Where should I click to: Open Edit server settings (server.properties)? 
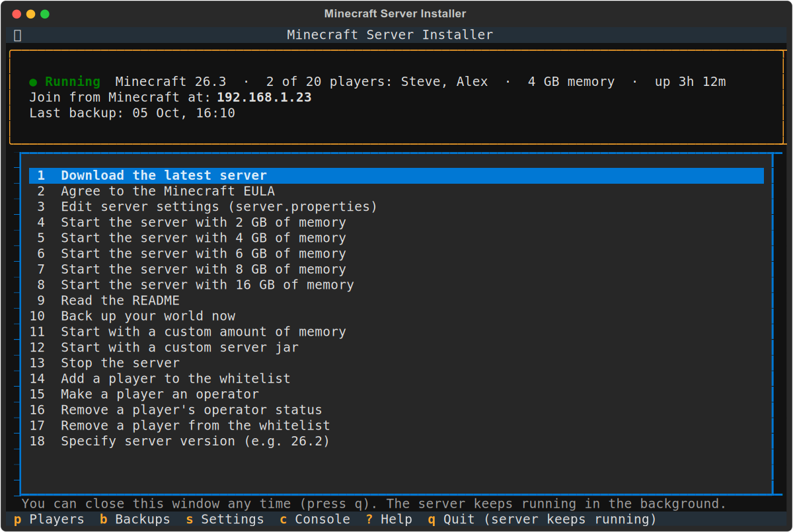pos(397,207)
